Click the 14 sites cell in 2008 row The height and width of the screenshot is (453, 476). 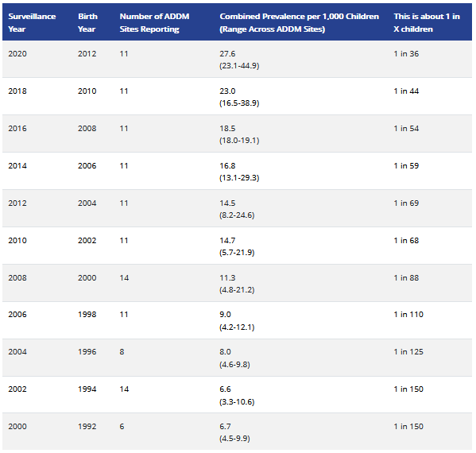pos(124,278)
